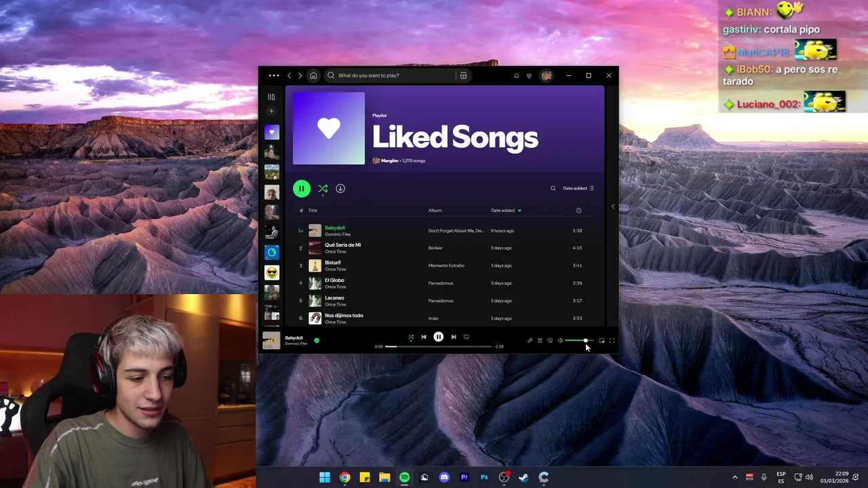Collapse Your Library sidebar icon
868x488 pixels.
[x=271, y=97]
